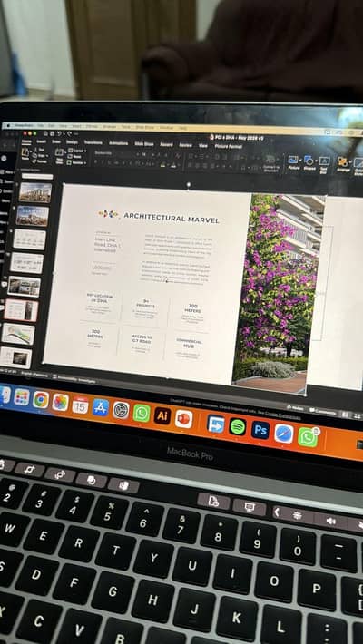Open the Record ribbon tab
Image resolution: width=363 pixels, height=644 pixels.
pyautogui.click(x=166, y=144)
